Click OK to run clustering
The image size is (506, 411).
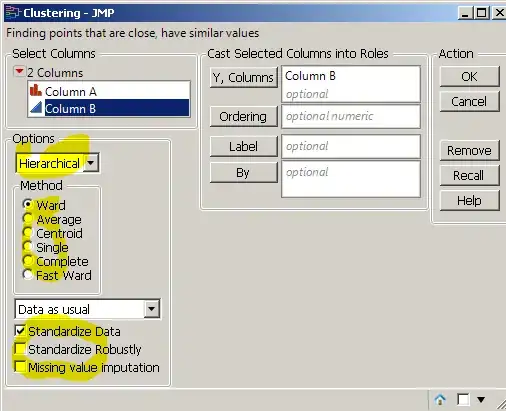pos(469,77)
